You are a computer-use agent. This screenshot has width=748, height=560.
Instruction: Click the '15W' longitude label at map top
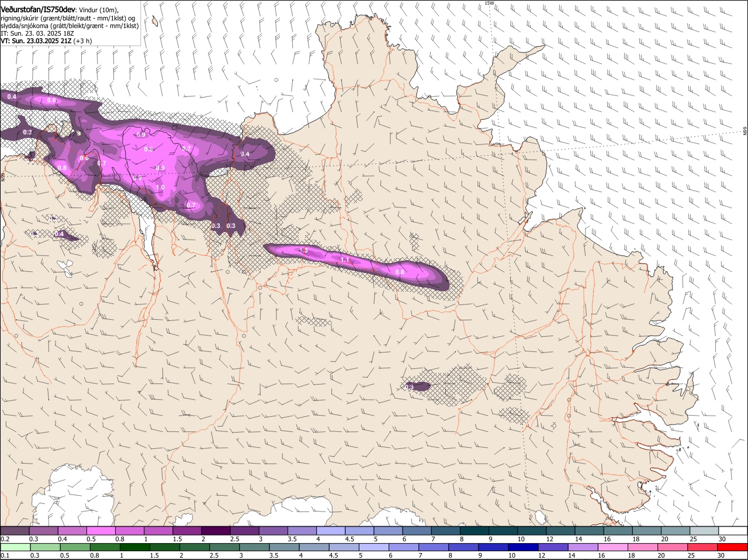click(489, 3)
